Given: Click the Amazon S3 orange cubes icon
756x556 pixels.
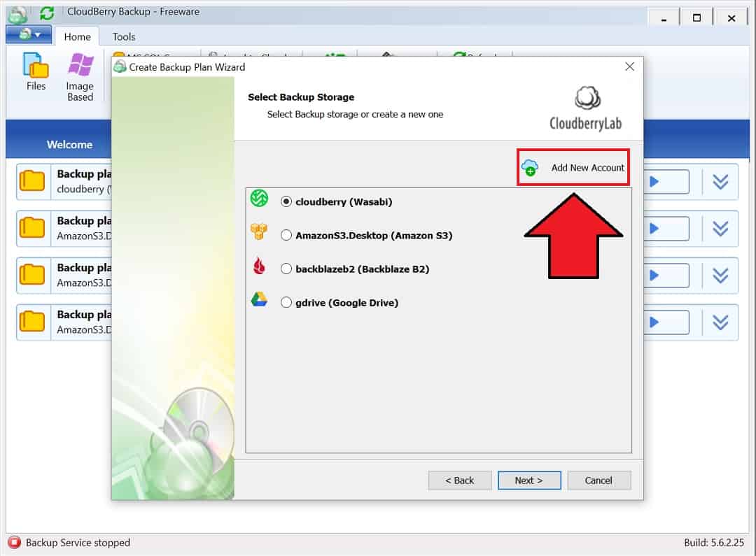Looking at the screenshot, I should pos(259,231).
